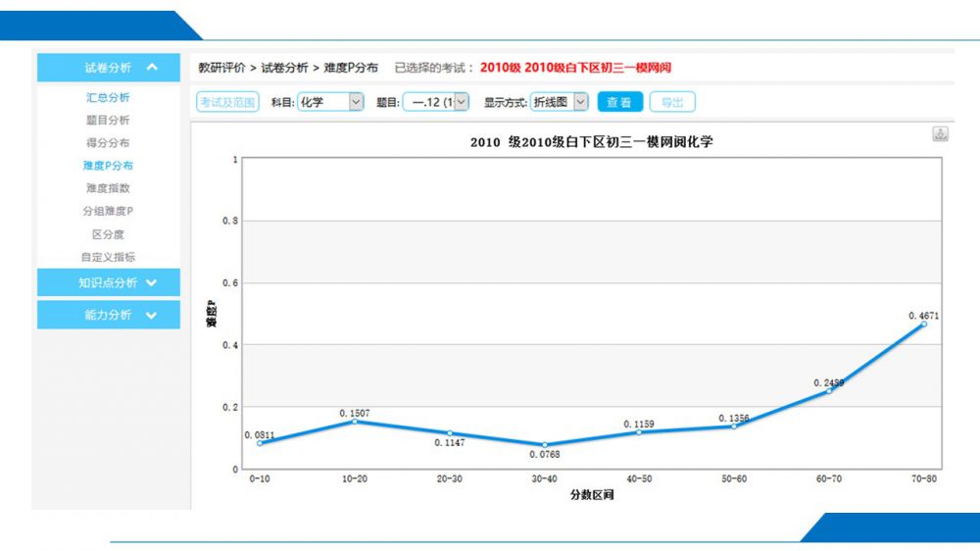
Task: Go to 难度指数 in the sidebar
Action: coord(108,188)
